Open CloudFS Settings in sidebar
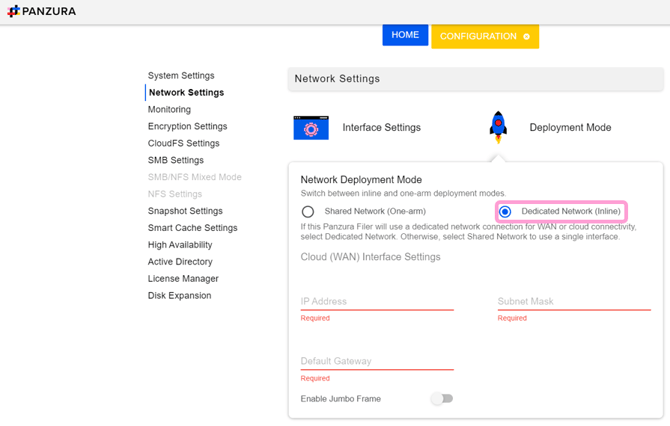This screenshot has height=426, width=670. click(184, 144)
